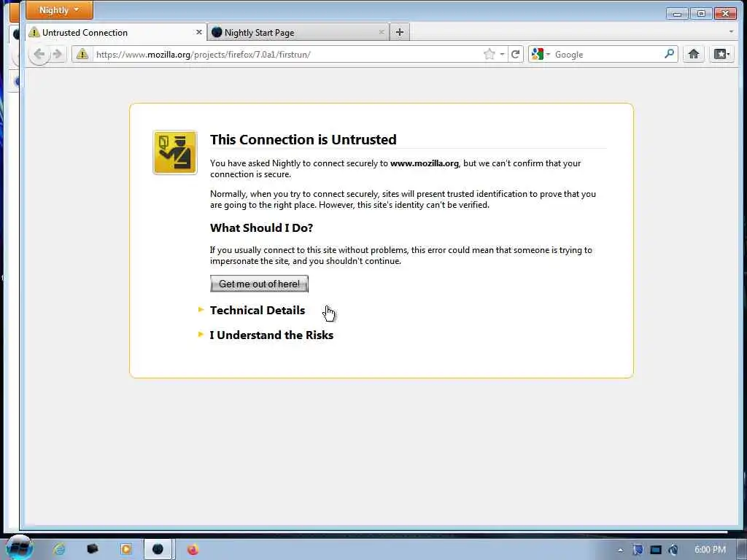This screenshot has height=560, width=747.
Task: Open Firefox from the taskbar
Action: point(193,550)
